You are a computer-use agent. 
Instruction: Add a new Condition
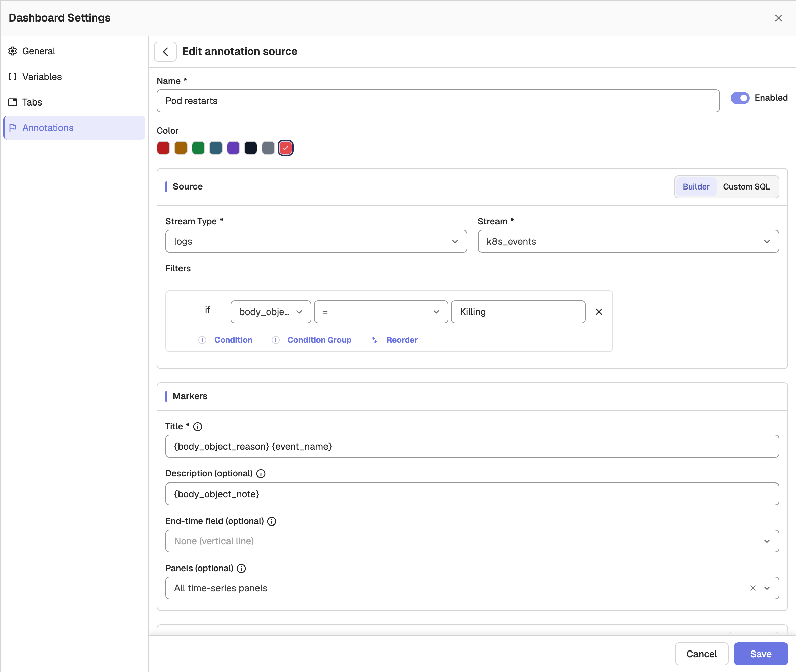click(x=233, y=340)
